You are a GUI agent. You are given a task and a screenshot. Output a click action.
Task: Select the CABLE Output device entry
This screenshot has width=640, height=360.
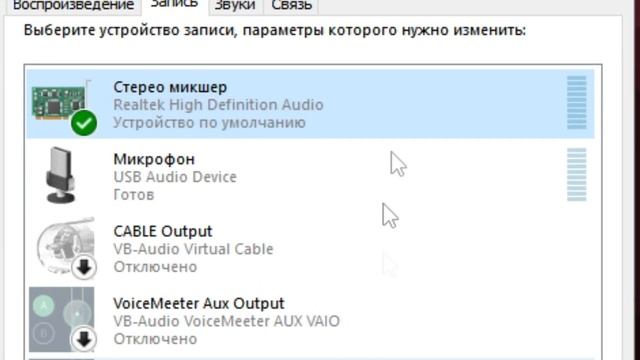310,248
